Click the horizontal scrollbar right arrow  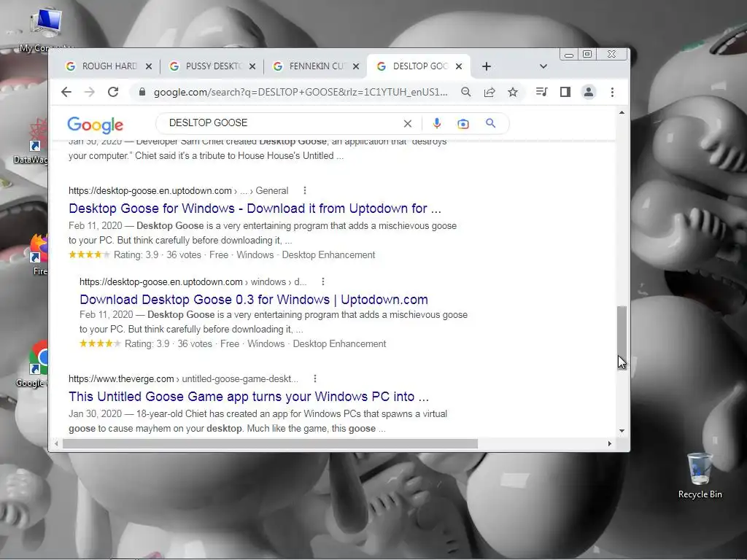[x=609, y=443]
